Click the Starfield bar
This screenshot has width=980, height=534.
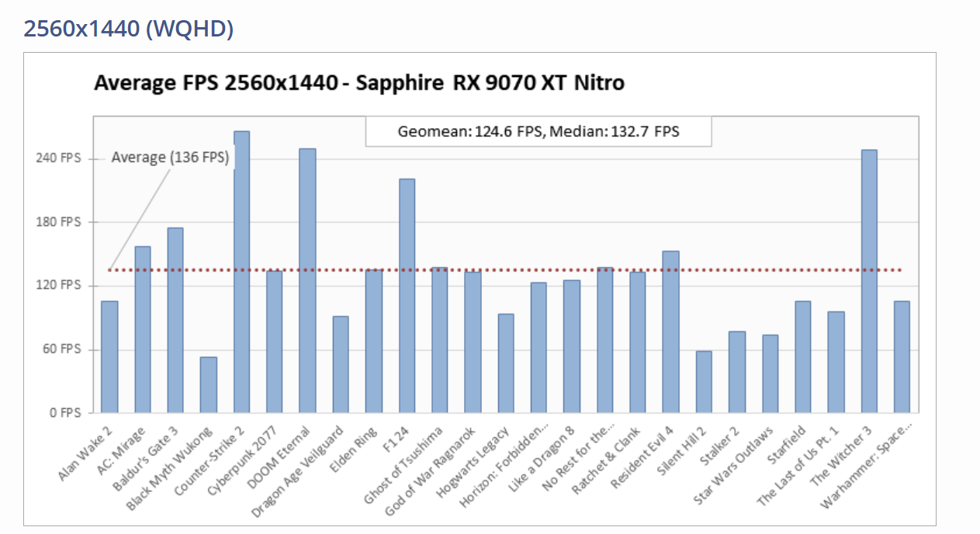[x=803, y=357]
